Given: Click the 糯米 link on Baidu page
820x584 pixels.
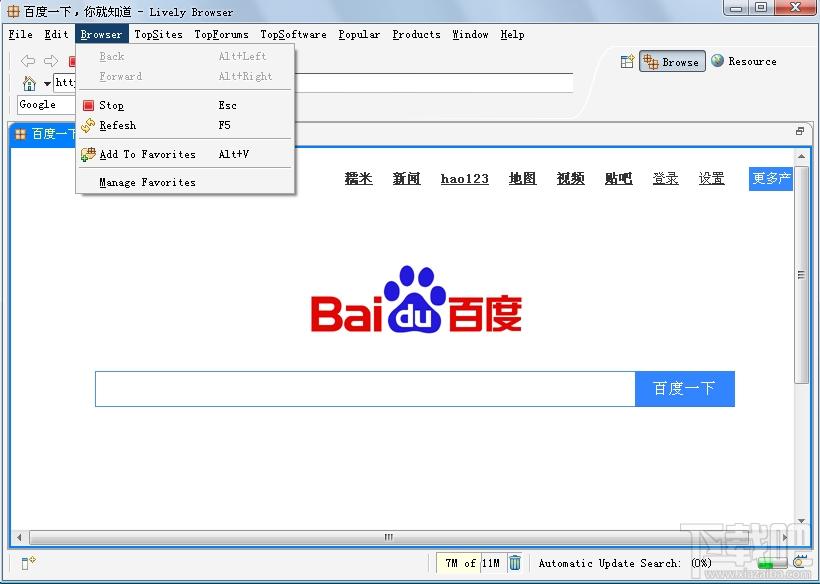Looking at the screenshot, I should coord(358,179).
